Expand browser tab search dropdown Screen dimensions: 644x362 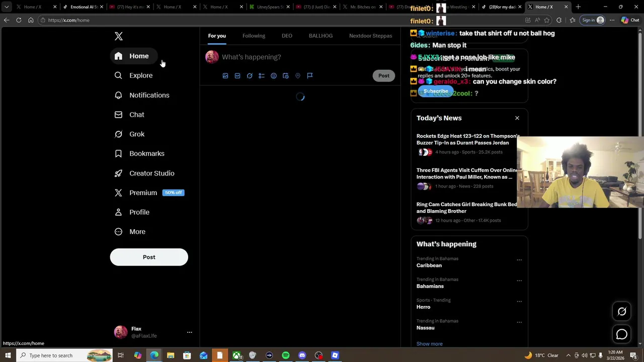coord(7,7)
